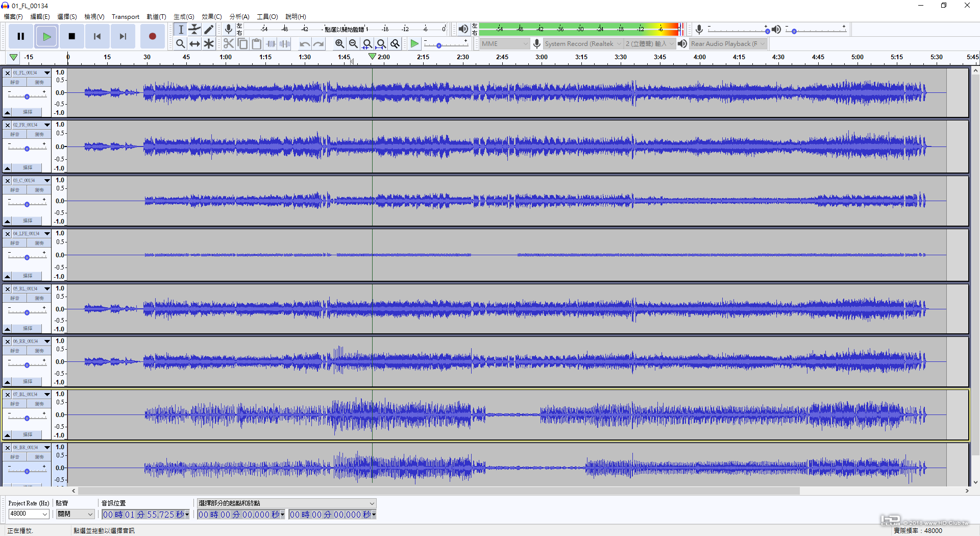This screenshot has height=536, width=980.
Task: Skip to start of project
Action: (97, 36)
